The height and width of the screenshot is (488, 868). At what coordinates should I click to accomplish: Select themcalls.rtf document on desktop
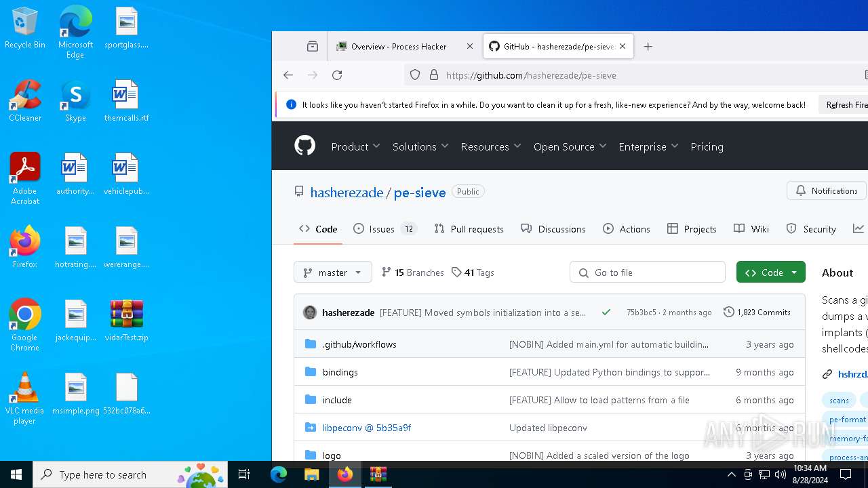(126, 102)
